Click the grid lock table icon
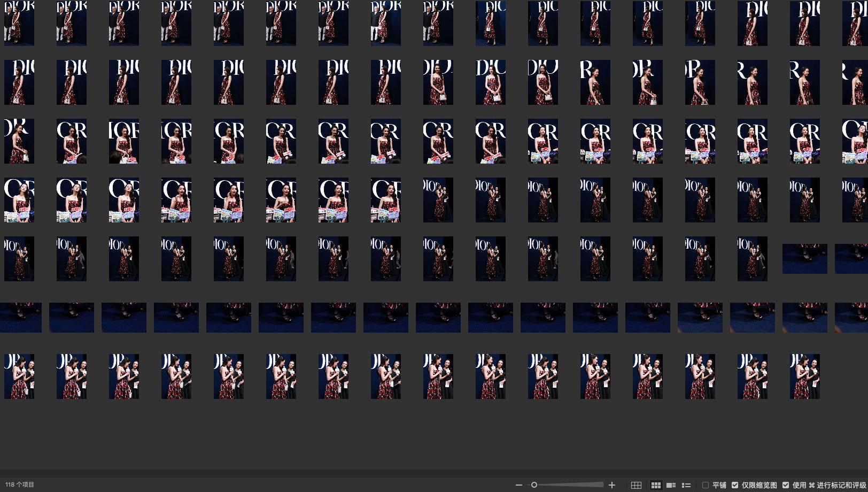The height and width of the screenshot is (492, 868). 636,485
